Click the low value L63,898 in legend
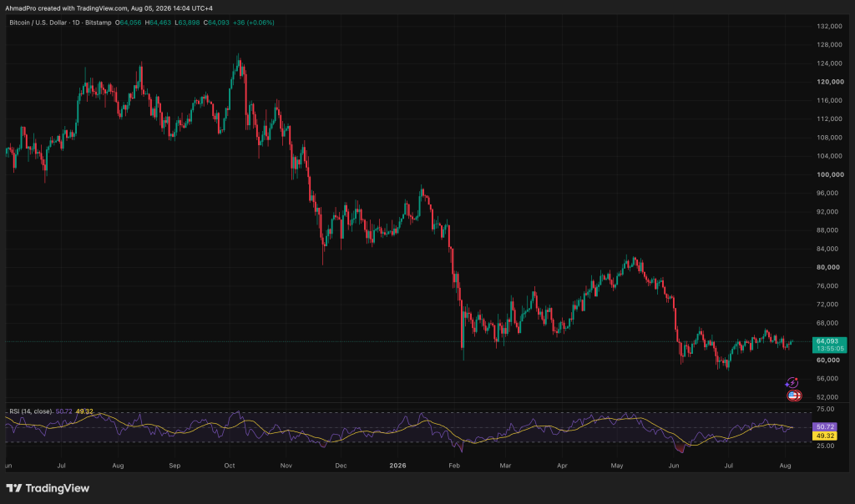The width and height of the screenshot is (855, 504). (187, 23)
